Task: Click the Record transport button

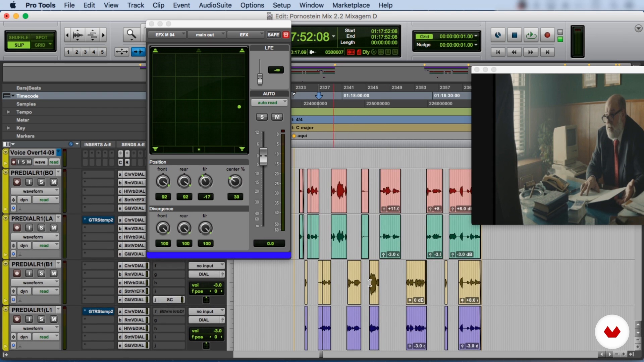Action: tap(547, 35)
